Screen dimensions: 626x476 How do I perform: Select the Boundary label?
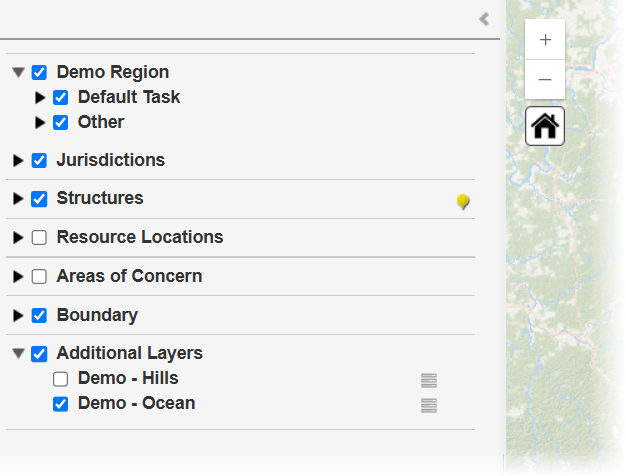coord(97,315)
